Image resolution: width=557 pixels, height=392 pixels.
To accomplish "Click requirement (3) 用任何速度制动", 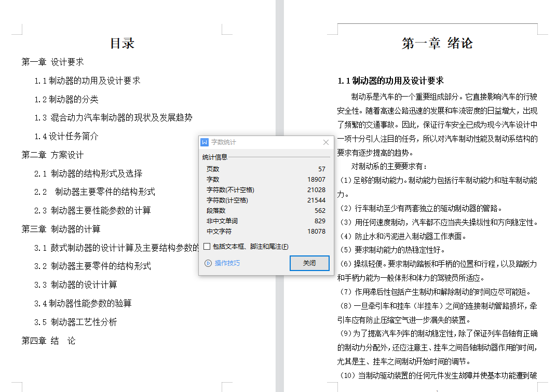I will 439,222.
